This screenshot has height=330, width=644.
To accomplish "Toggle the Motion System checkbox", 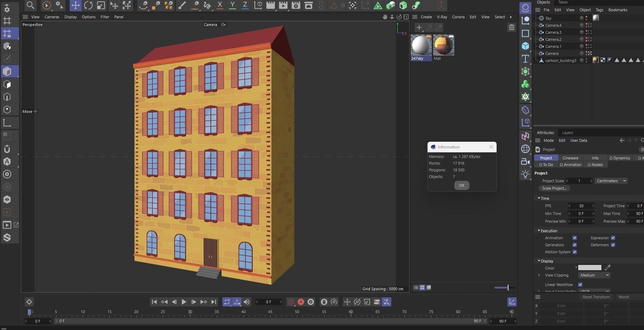I will point(575,252).
